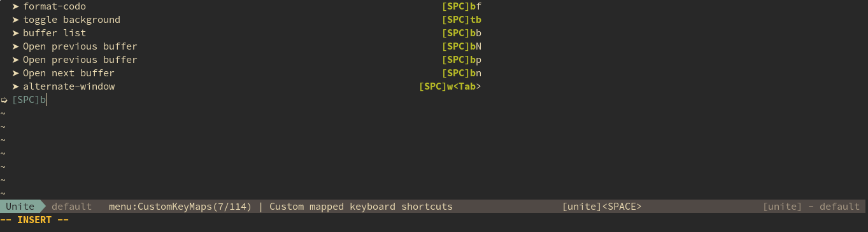Screen dimensions: 868x232
Task: Click the menu:CustomKeyMaps(7/114) status text
Action: click(x=180, y=207)
